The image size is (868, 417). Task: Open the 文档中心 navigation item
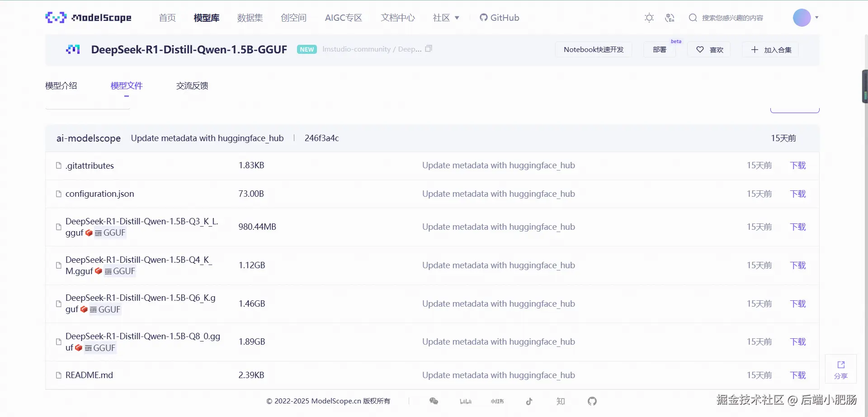pos(398,18)
